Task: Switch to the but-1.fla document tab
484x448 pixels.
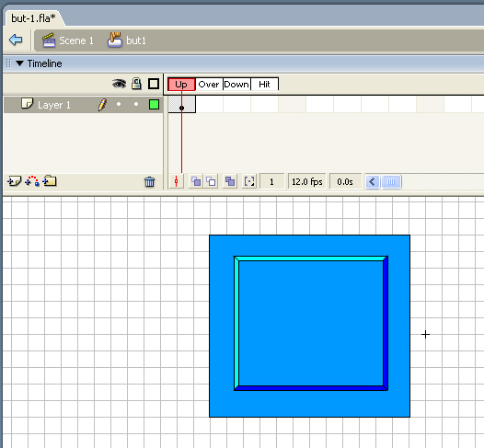Action: coord(33,18)
